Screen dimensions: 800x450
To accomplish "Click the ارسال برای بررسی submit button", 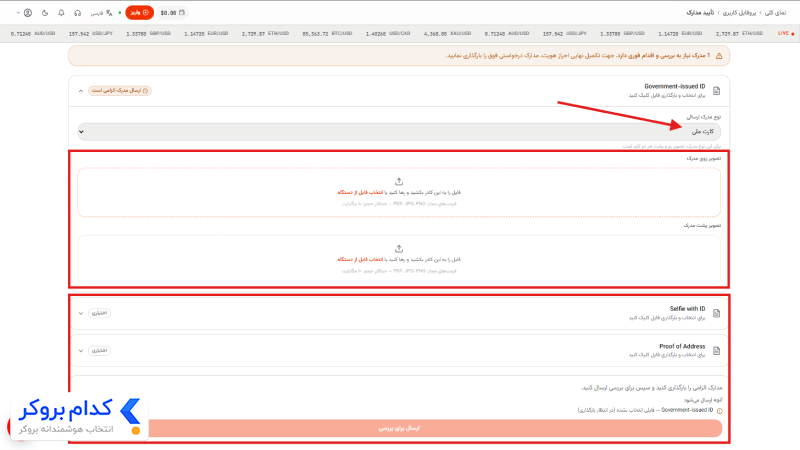I will pos(399,428).
